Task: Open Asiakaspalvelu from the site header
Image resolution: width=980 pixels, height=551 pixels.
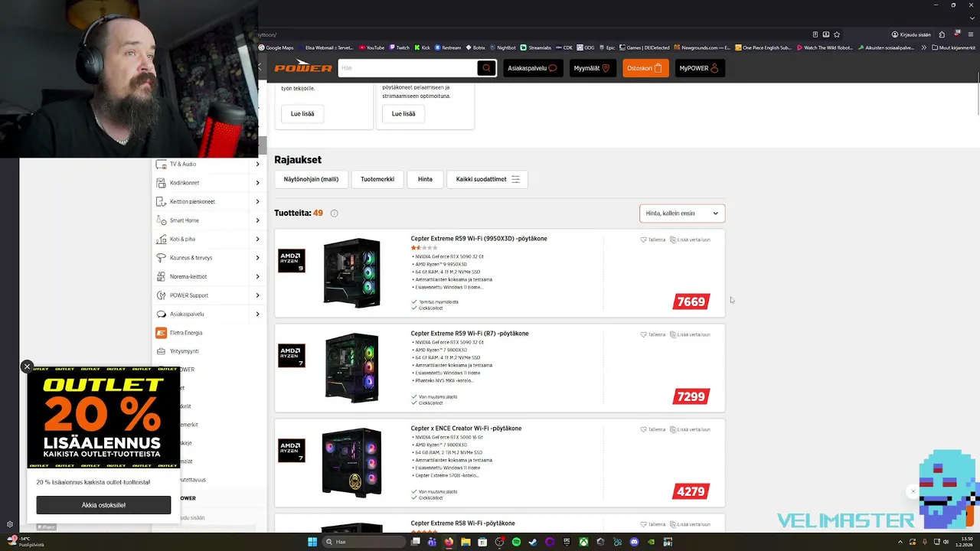Action: (x=532, y=68)
